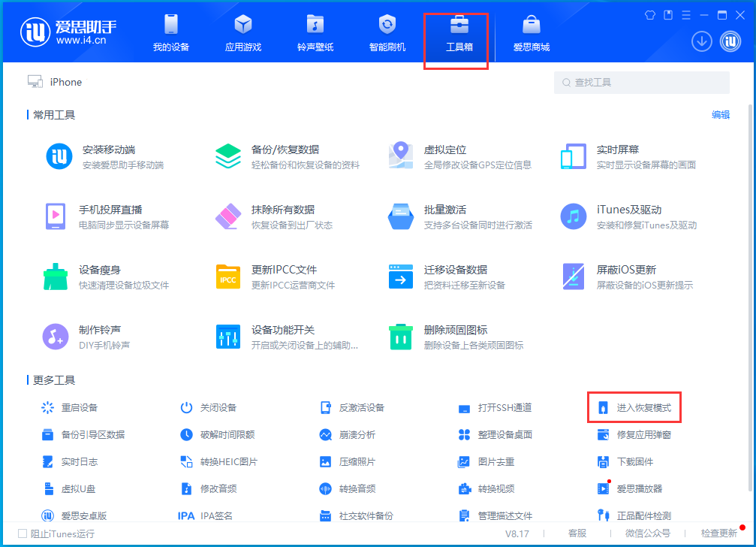
Task: Click the 编辑 edit link
Action: pos(720,114)
